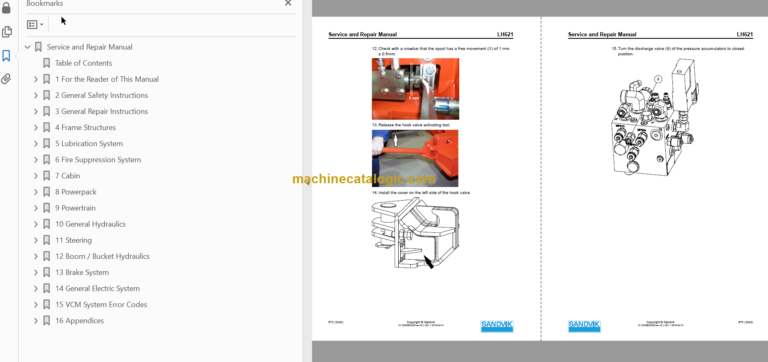Viewport: 768px width, 362px height.
Task: Navigate to 11 Steering
Action: (x=73, y=241)
